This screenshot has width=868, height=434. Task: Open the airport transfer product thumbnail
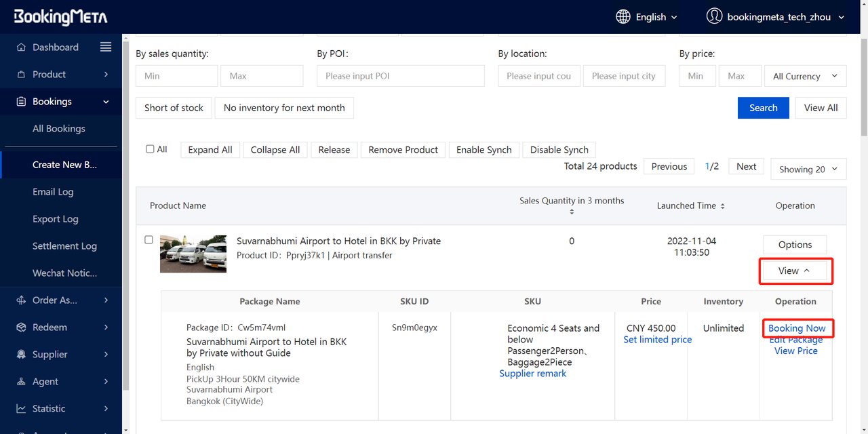tap(193, 254)
